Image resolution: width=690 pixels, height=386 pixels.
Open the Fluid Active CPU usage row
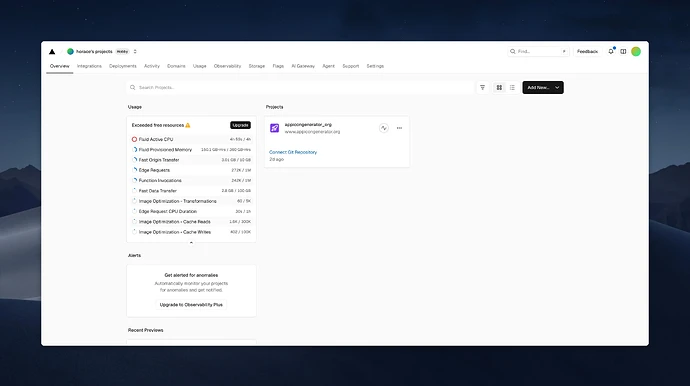pyautogui.click(x=191, y=139)
